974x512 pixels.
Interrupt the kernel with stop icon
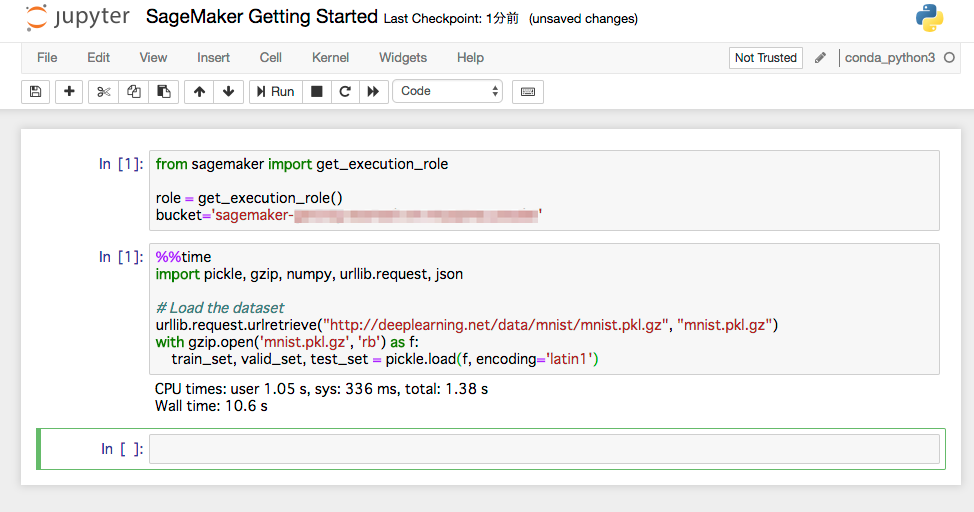coord(317,91)
